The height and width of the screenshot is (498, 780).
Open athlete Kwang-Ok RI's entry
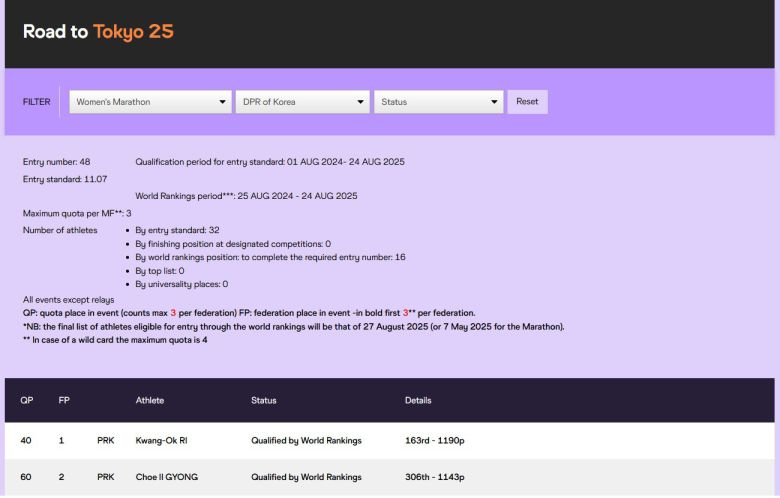161,440
